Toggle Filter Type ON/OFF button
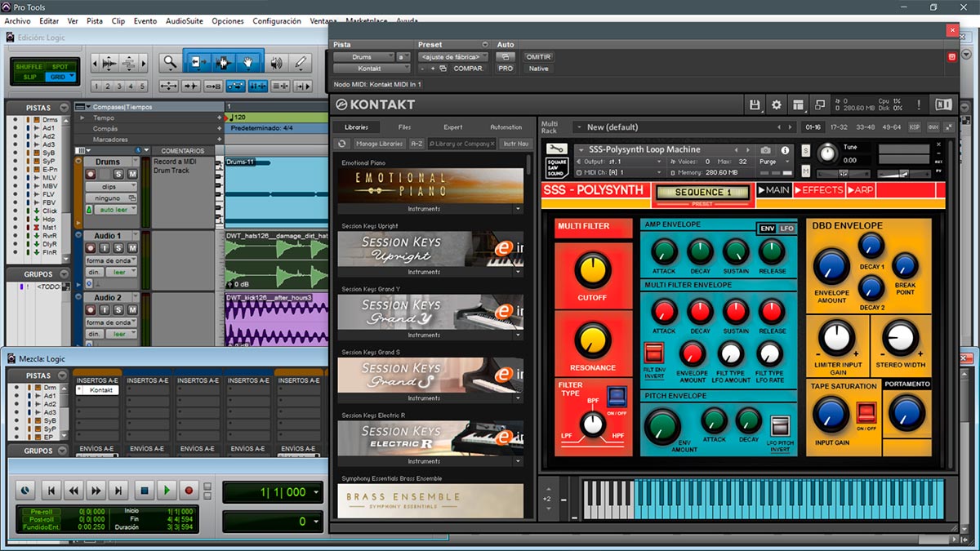 [617, 396]
